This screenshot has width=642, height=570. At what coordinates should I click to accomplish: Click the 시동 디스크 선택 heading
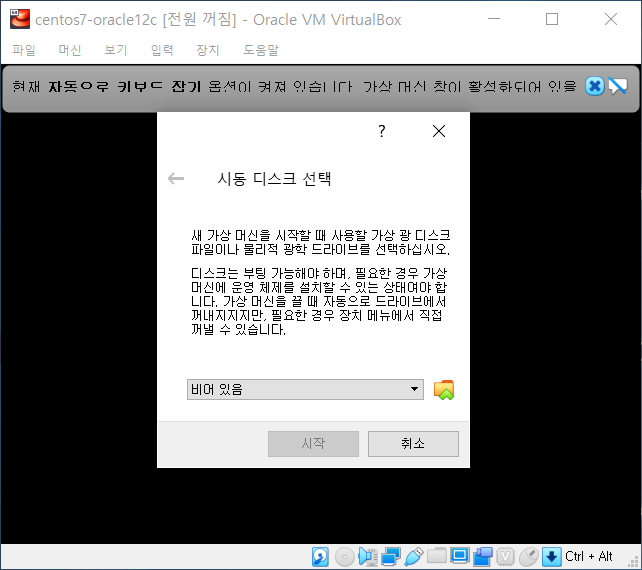(274, 179)
